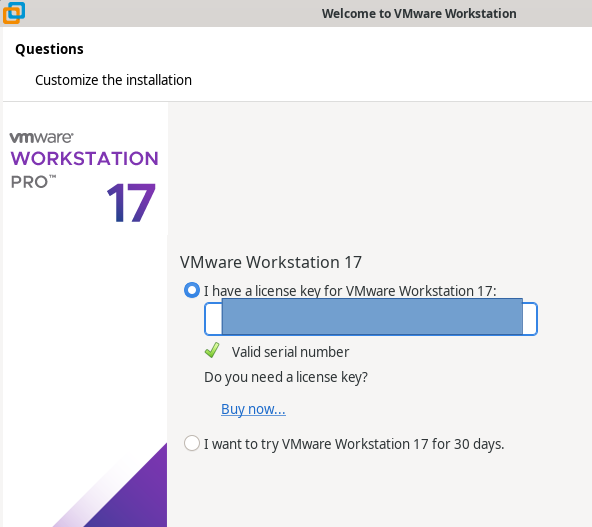
Task: Click the 'Do you need a license key?' text
Action: click(286, 377)
